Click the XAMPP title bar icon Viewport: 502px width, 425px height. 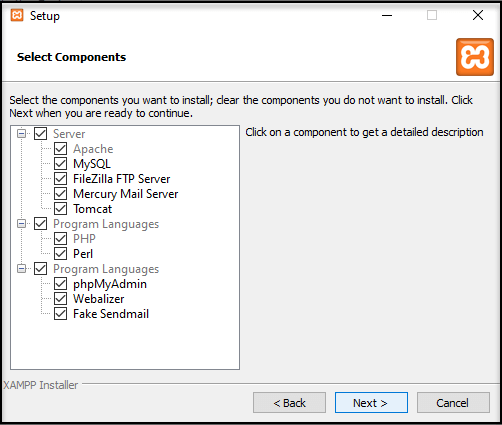point(17,15)
